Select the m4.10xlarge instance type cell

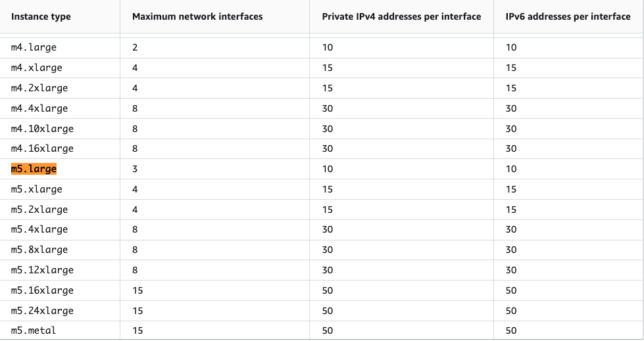click(42, 129)
